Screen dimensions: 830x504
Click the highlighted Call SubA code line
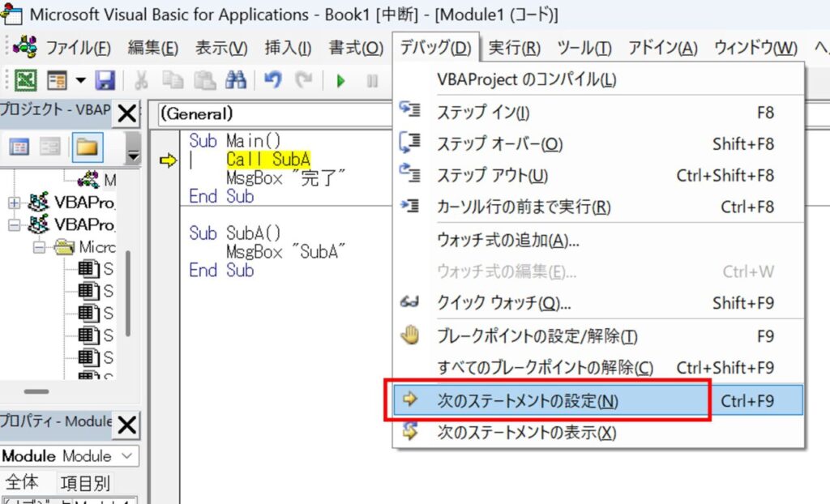(x=268, y=160)
